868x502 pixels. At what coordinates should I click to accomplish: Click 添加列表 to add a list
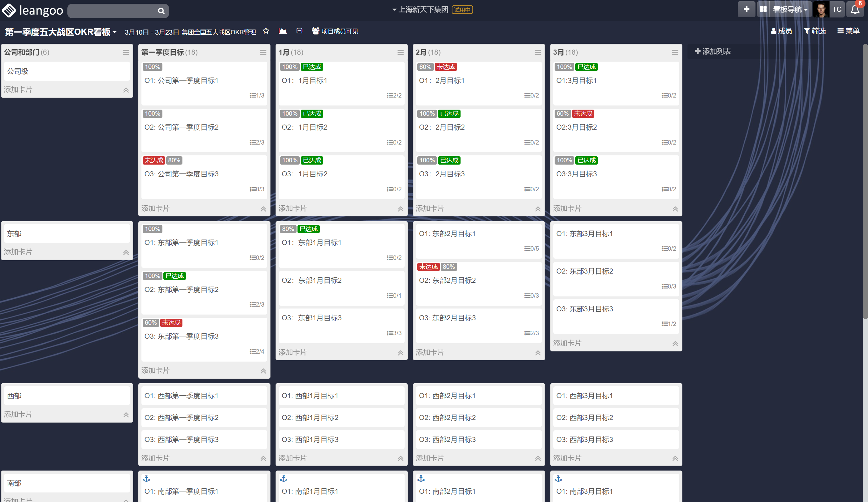[x=713, y=51]
